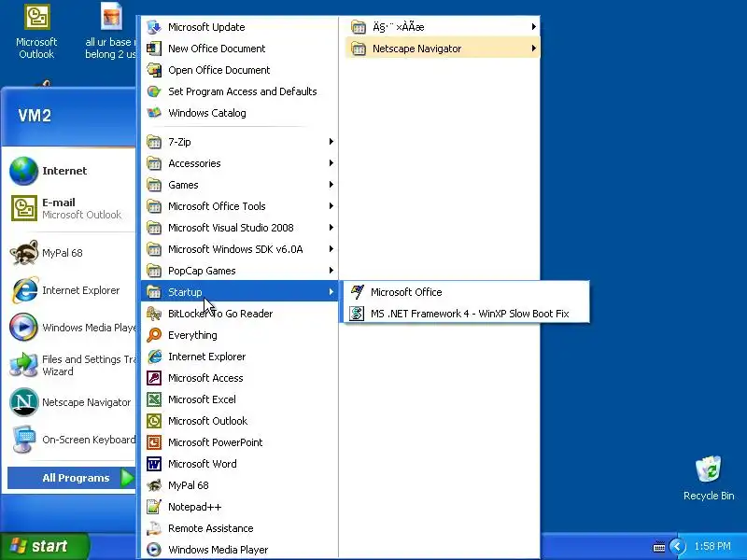Select the Startup menu folder
Image resolution: width=747 pixels, height=560 pixels.
click(240, 292)
